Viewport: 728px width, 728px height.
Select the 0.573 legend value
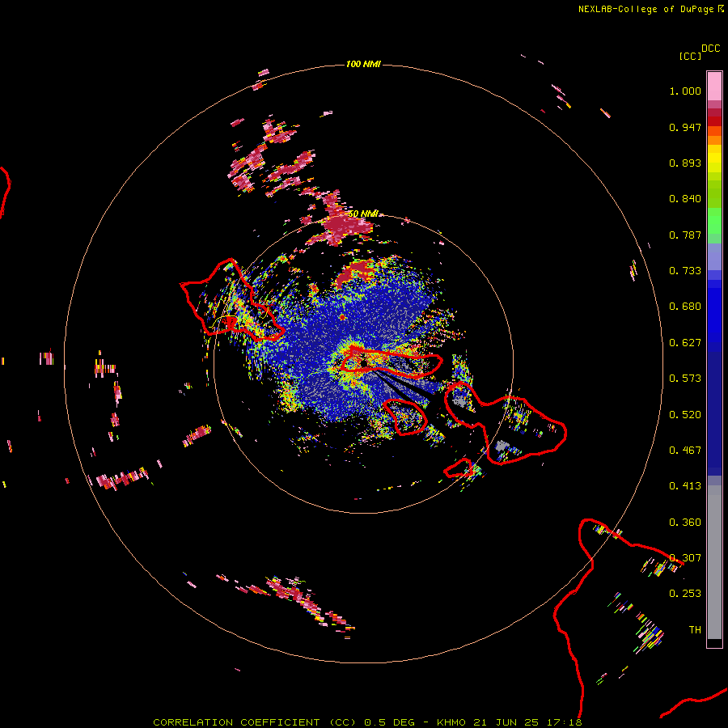pyautogui.click(x=685, y=379)
